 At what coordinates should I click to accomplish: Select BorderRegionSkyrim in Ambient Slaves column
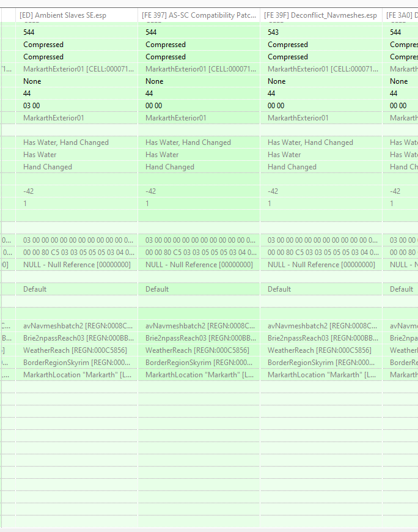(76, 363)
